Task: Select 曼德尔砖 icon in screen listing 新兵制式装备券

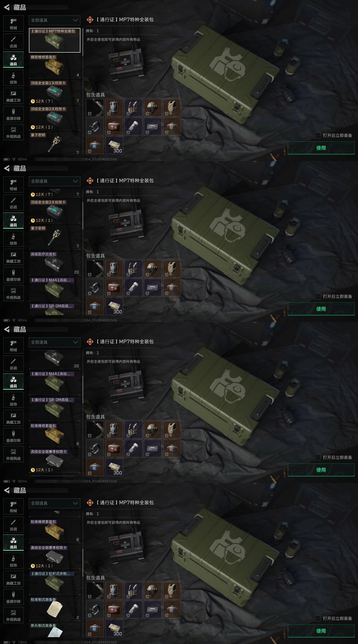Action: coord(13,597)
